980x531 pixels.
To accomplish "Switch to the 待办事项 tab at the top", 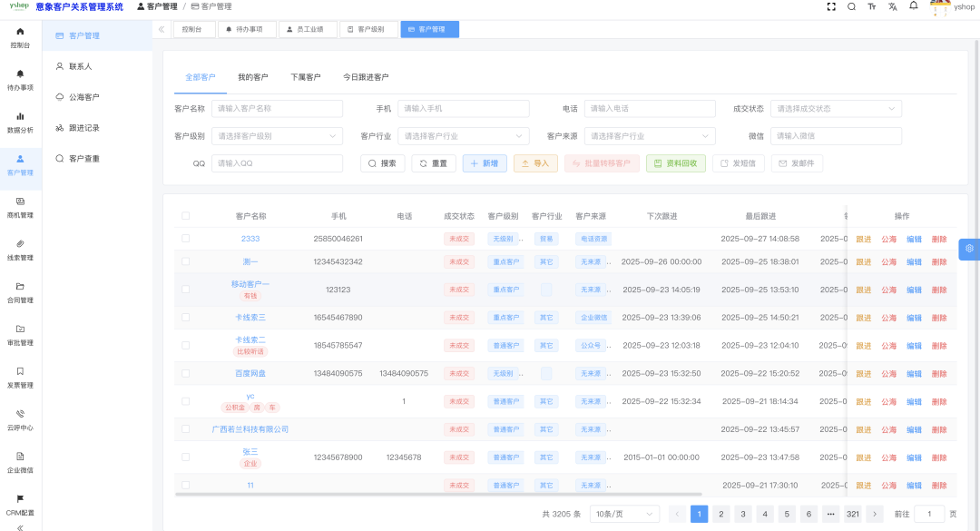I will point(246,28).
